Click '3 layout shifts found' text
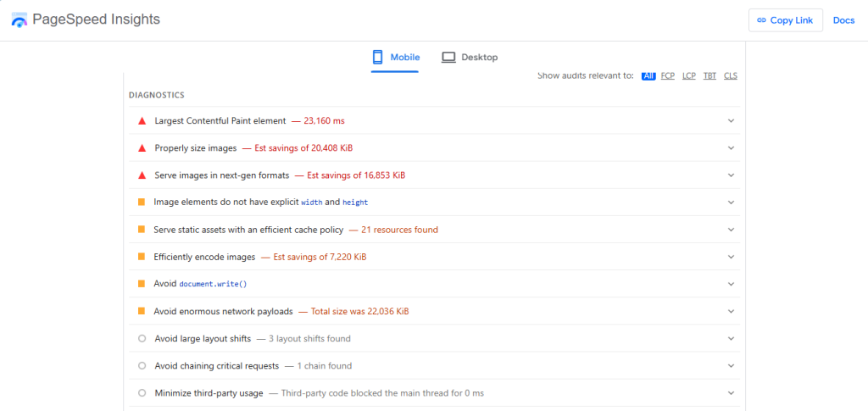The image size is (868, 411). 309,338
